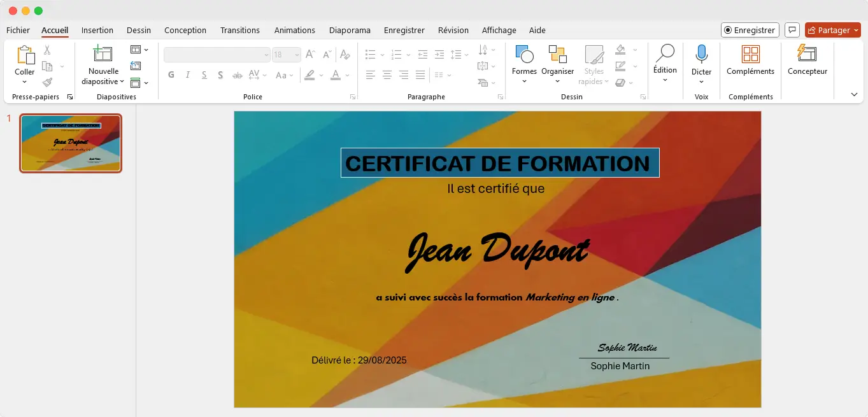Click the text highlight color swatch
The width and height of the screenshot is (868, 417).
(x=309, y=75)
